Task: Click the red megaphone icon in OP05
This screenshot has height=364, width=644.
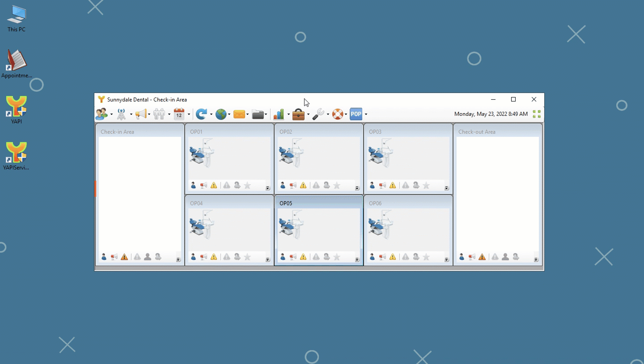Action: pos(293,257)
